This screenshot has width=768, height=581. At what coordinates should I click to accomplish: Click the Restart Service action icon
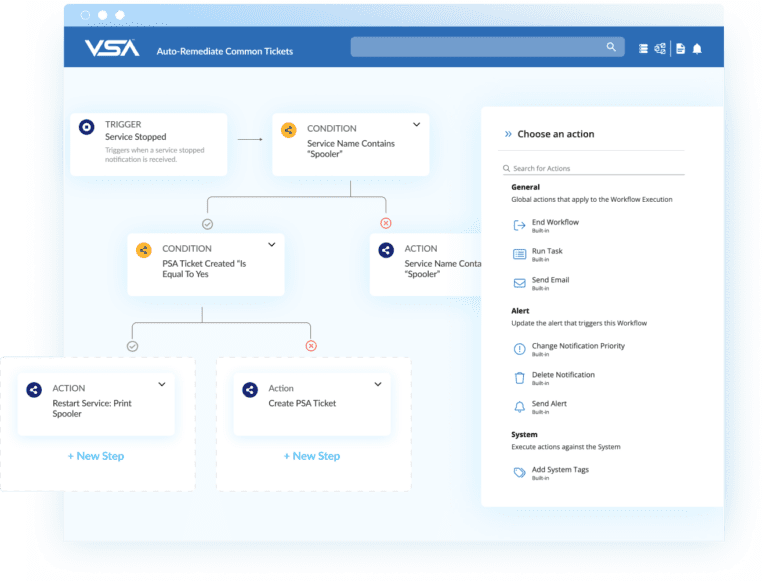(x=34, y=390)
